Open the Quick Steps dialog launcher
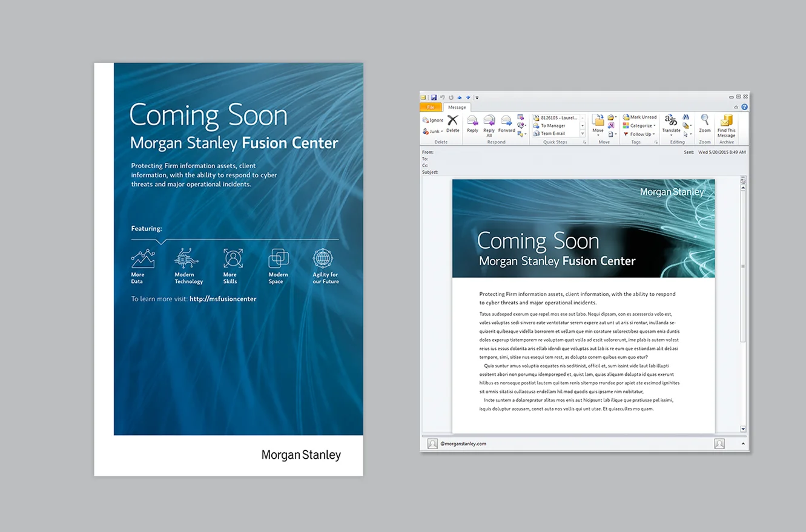 [584, 142]
